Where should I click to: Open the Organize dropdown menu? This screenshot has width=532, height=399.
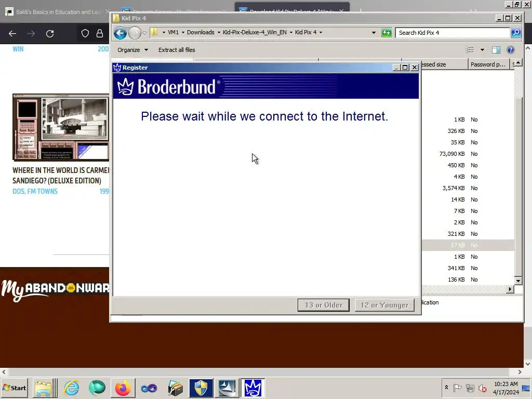point(132,50)
